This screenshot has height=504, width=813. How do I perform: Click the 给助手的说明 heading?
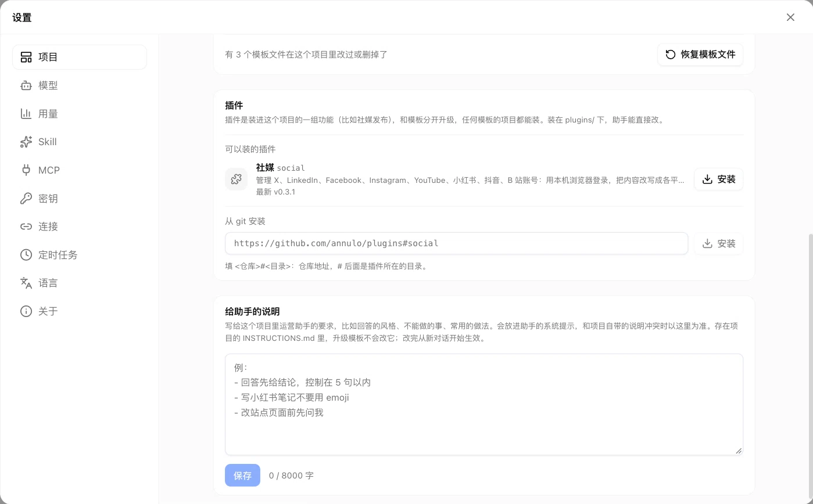[252, 312]
